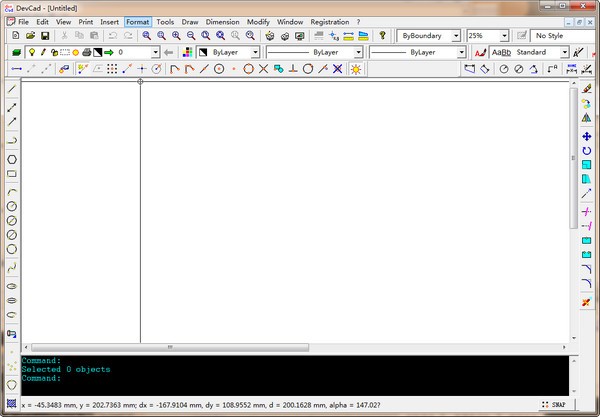The image size is (600, 417).
Task: Click the Save floppy disk icon
Action: [45, 35]
